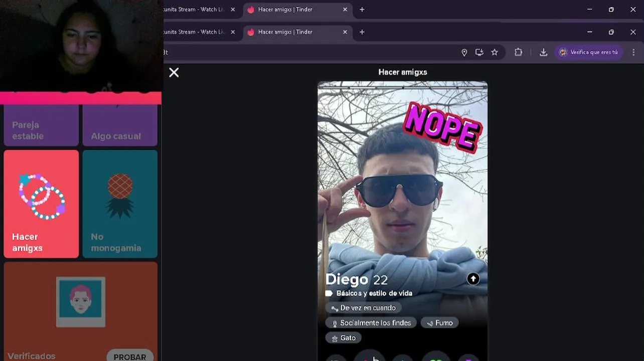
Task: Close Tinder tab in lower tab strip
Action: coord(345,32)
